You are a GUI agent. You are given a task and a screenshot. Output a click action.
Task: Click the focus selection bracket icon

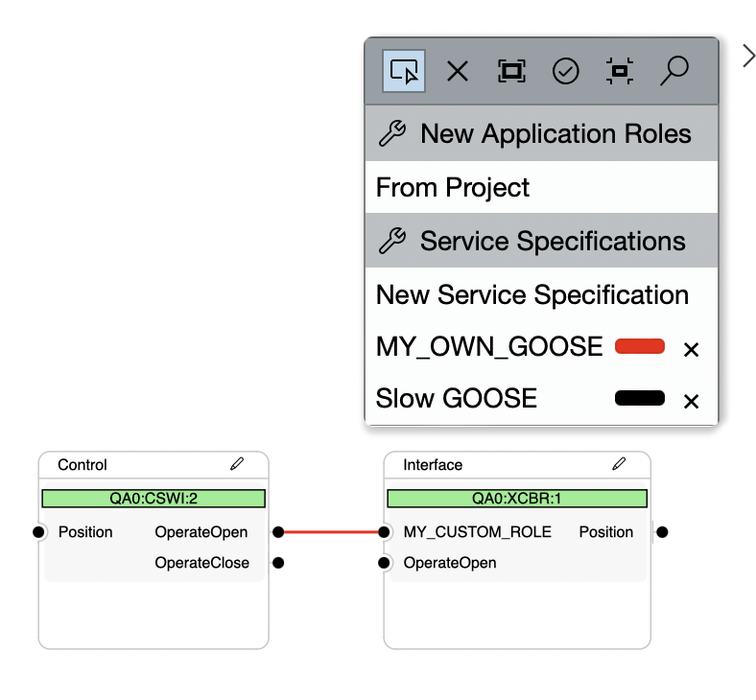tap(620, 71)
